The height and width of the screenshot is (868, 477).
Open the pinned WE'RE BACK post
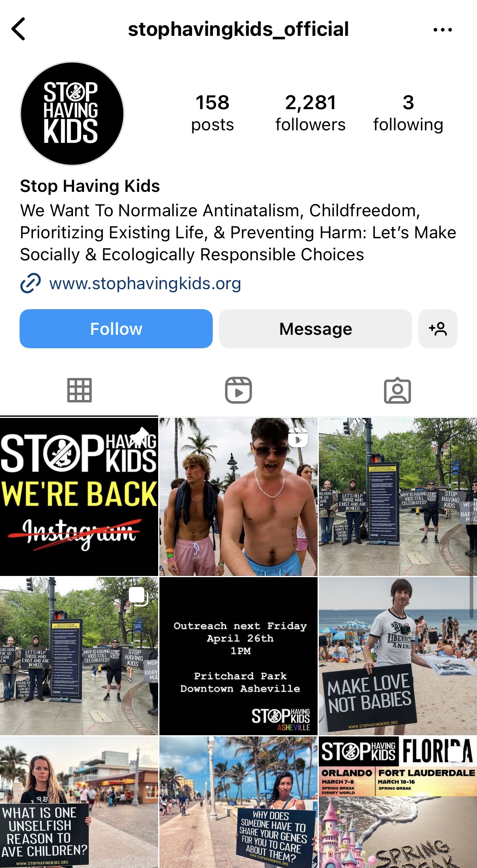pos(79,497)
